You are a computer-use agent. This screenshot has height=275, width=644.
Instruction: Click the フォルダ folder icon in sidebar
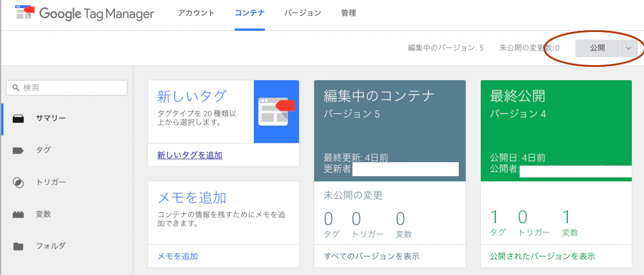click(19, 247)
